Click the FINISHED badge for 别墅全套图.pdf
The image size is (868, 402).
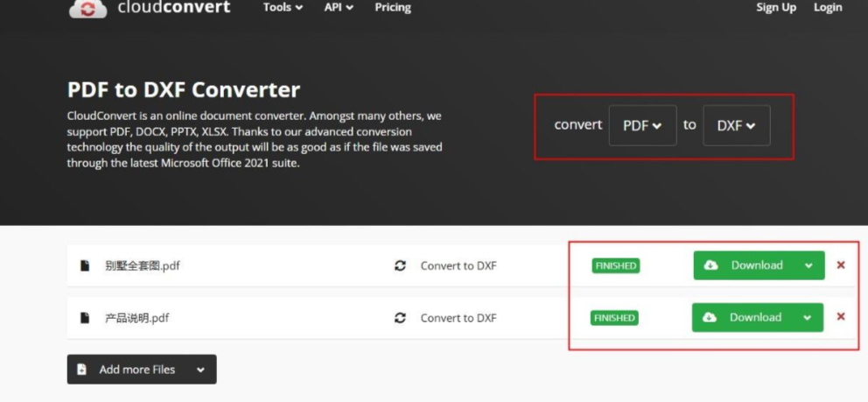[616, 265]
